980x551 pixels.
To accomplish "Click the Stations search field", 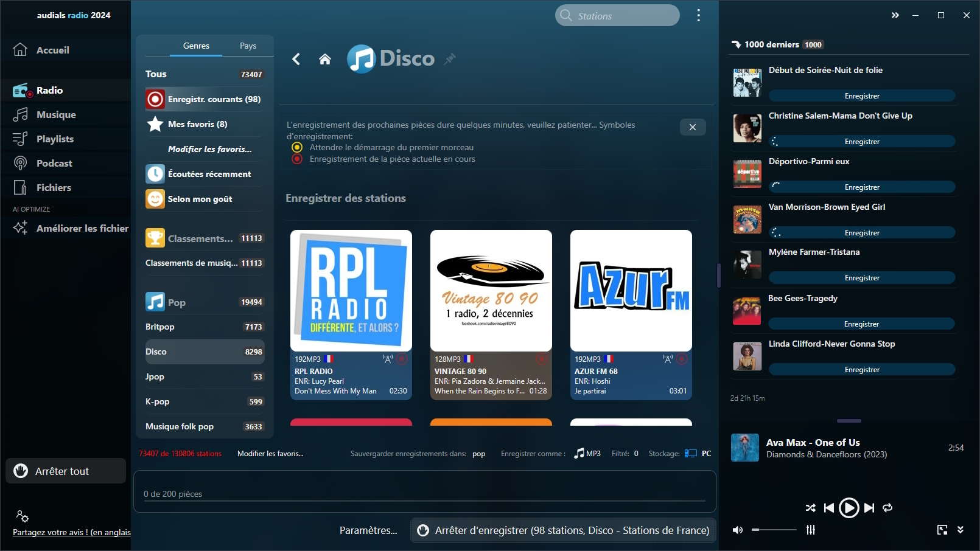I will 617,15.
